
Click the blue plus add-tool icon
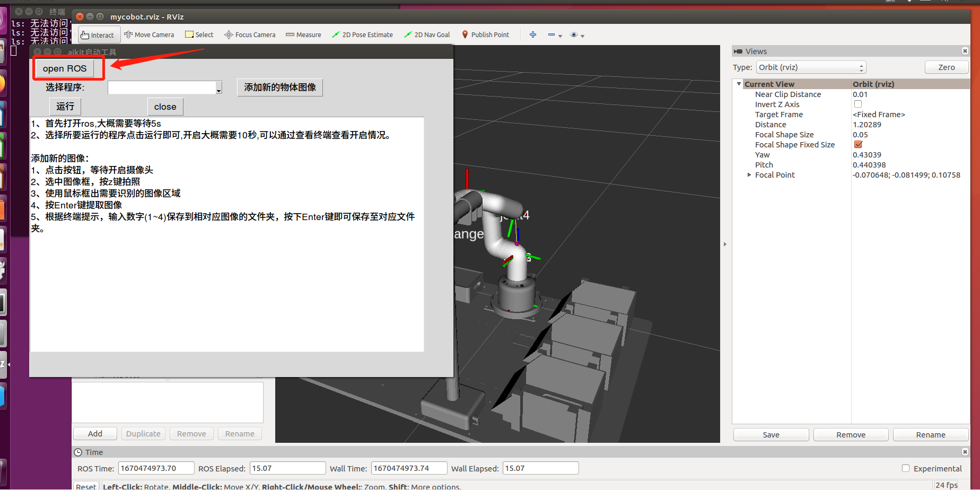coord(533,35)
